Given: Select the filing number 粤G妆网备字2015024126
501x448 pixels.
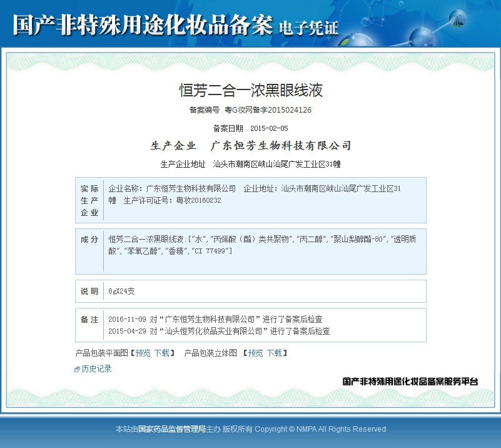Looking at the screenshot, I should pos(268,110).
